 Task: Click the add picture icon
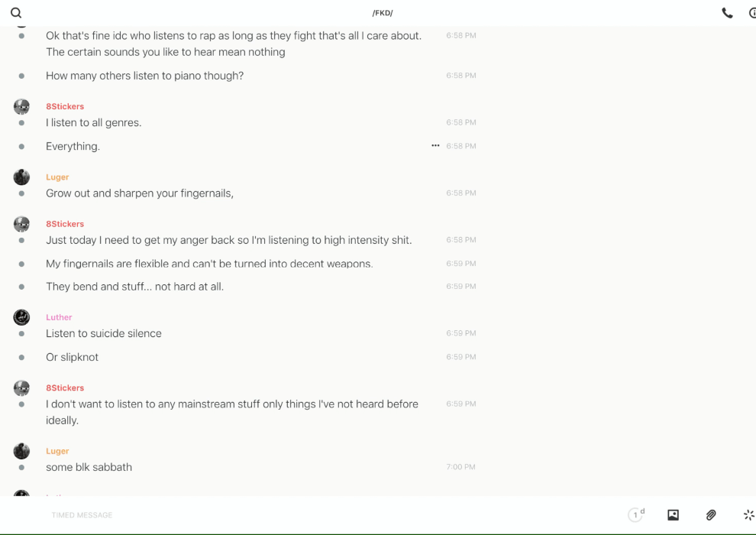coord(673,515)
